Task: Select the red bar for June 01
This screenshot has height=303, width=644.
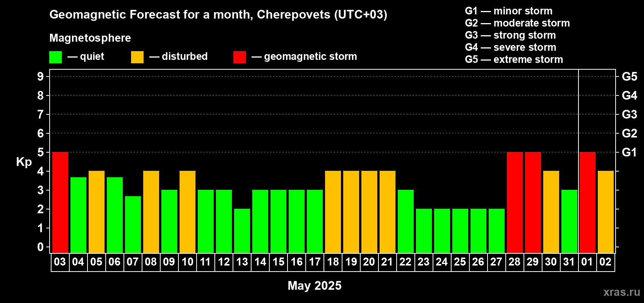Action: (588, 203)
